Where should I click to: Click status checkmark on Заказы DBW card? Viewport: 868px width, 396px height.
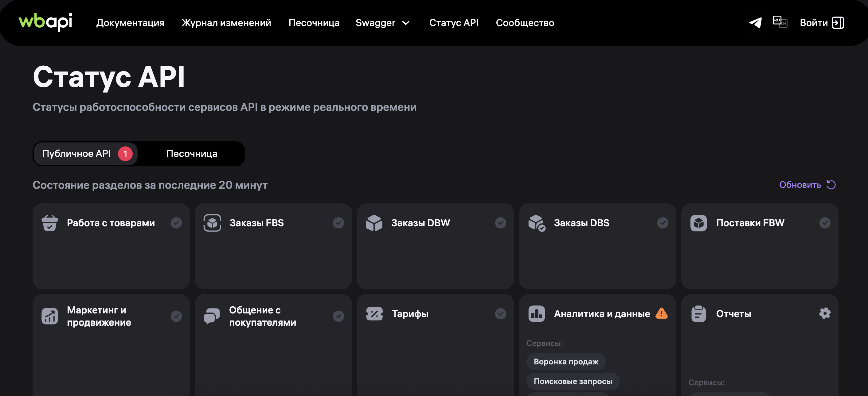click(x=500, y=223)
